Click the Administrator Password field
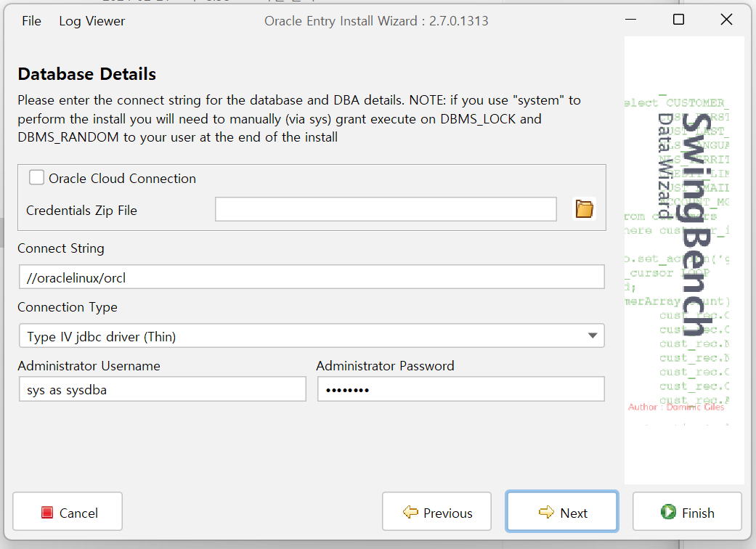This screenshot has height=549, width=756. click(461, 389)
